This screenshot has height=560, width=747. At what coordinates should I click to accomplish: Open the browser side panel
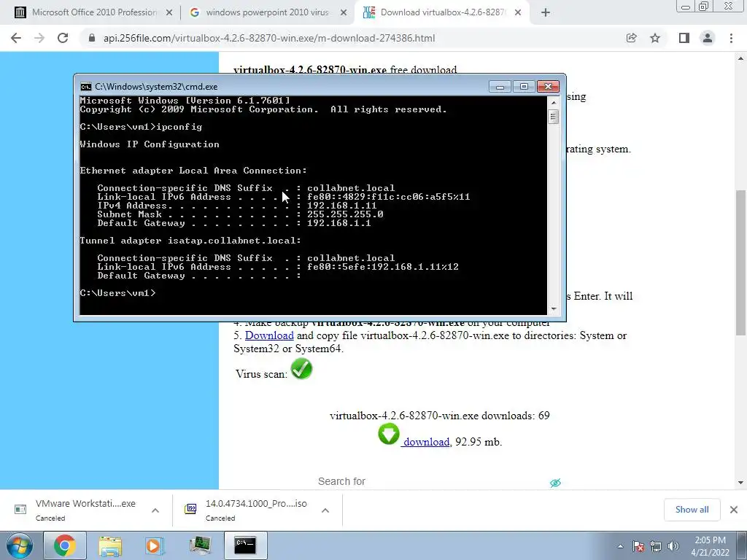pyautogui.click(x=684, y=38)
